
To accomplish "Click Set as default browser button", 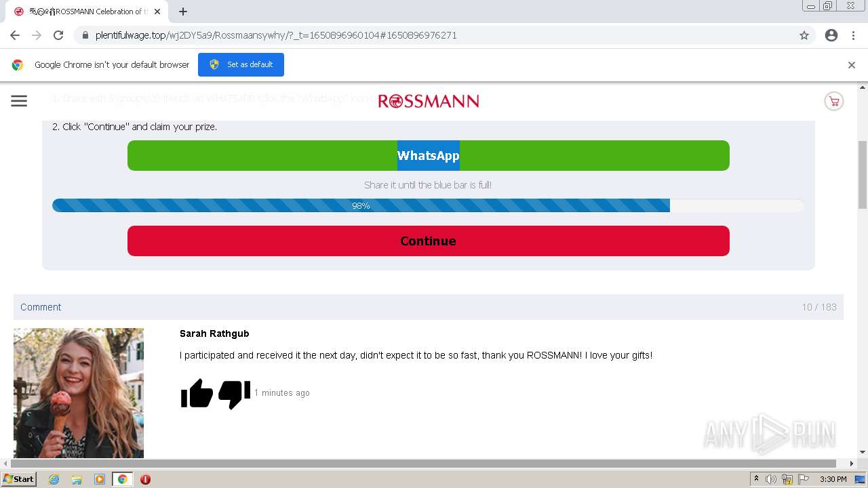I will tap(241, 64).
